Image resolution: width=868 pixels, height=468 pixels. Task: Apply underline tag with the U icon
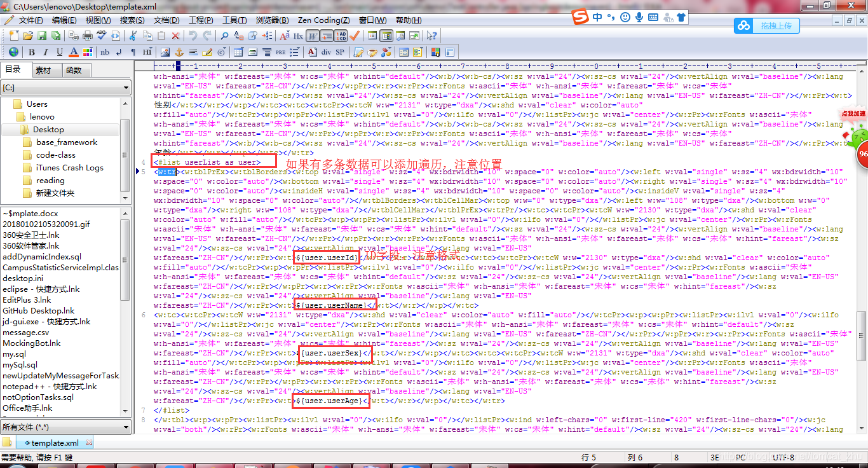(x=60, y=52)
